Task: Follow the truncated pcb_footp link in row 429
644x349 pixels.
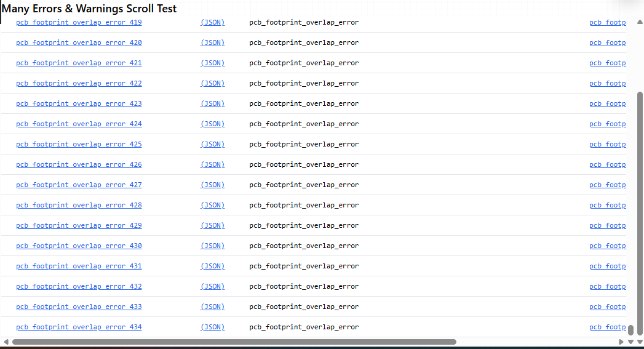Action: [x=608, y=226]
